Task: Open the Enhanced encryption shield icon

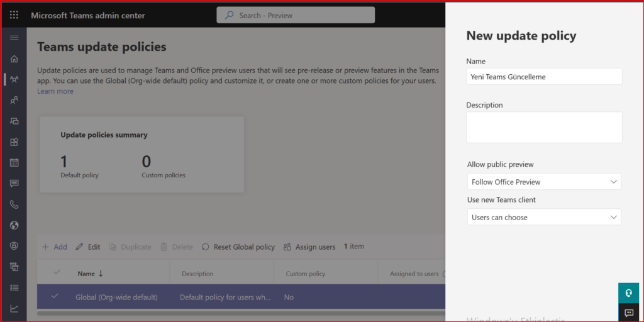Action: pos(14,246)
